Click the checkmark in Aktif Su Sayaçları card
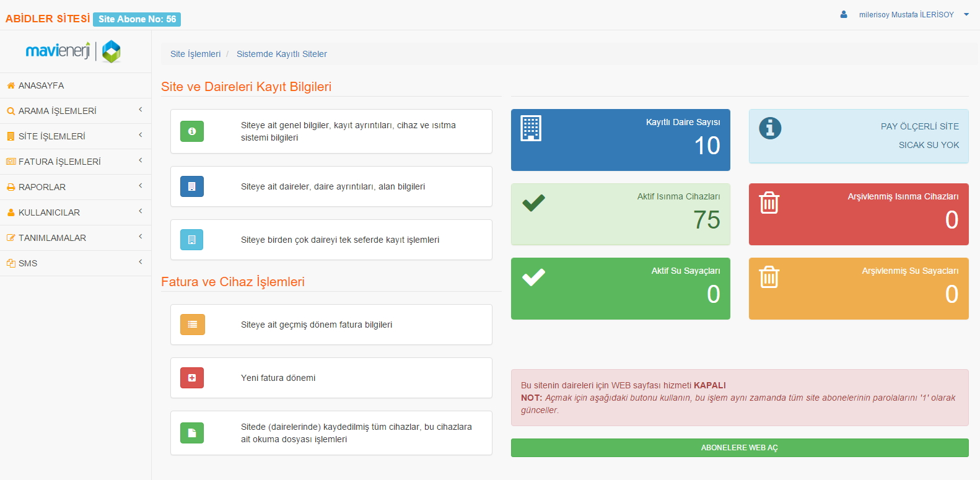980x480 pixels. click(533, 277)
